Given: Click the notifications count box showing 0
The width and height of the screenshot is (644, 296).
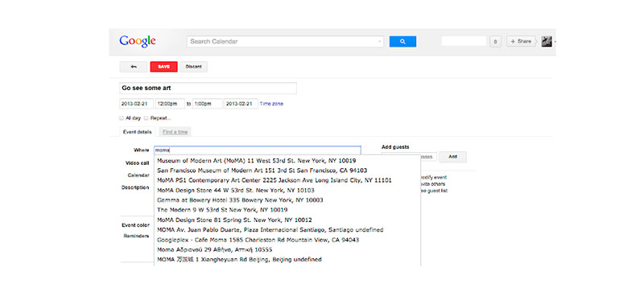Looking at the screenshot, I should tap(495, 42).
